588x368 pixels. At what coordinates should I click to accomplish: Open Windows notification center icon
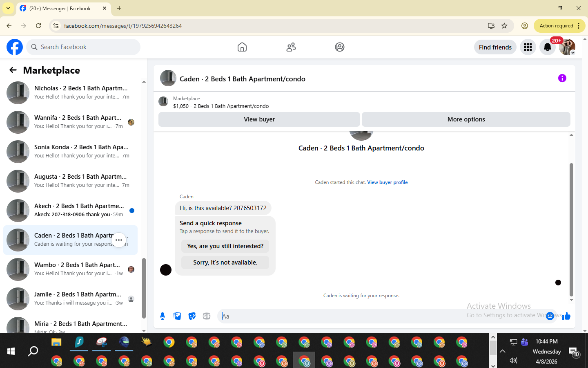[574, 352]
